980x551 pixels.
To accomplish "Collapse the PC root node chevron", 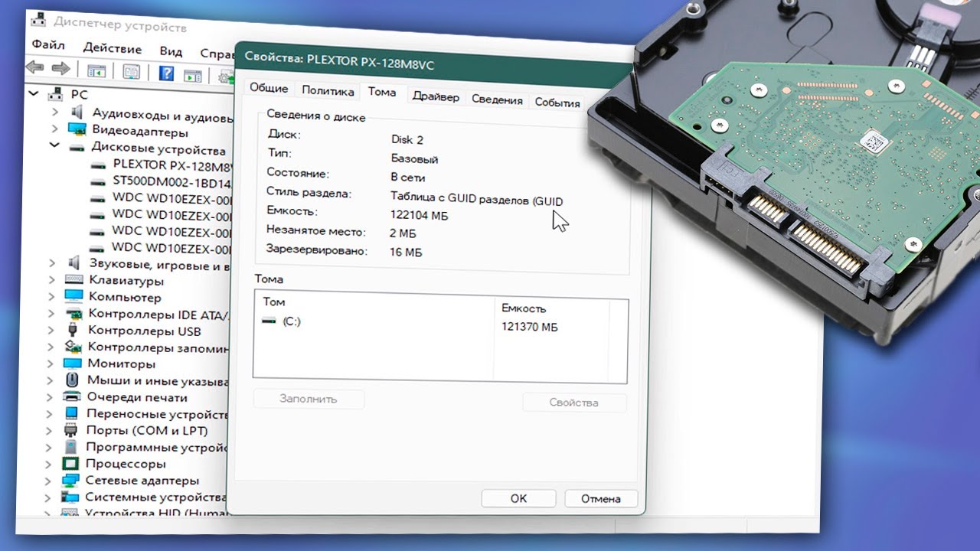I will (34, 93).
